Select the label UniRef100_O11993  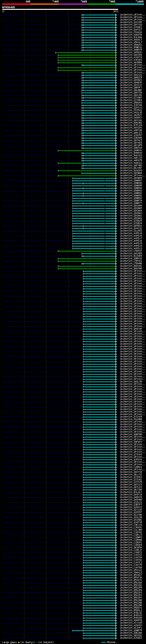point(131,231)
